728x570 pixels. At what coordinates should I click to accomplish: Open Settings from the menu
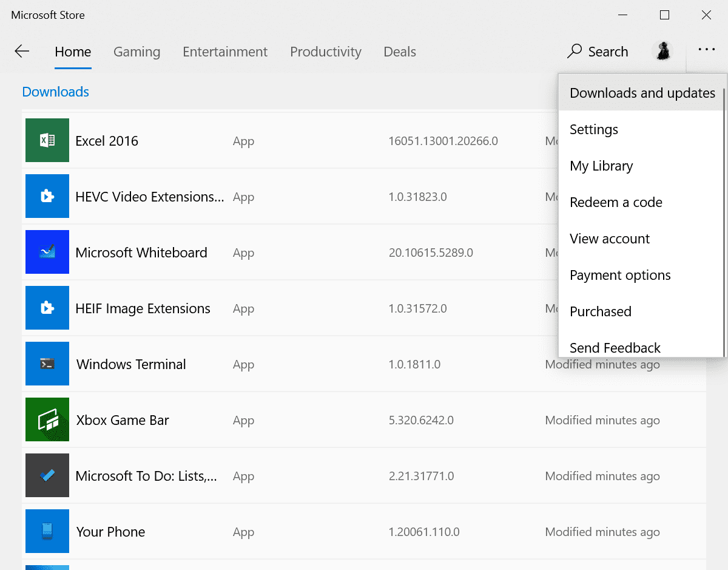[641, 129]
